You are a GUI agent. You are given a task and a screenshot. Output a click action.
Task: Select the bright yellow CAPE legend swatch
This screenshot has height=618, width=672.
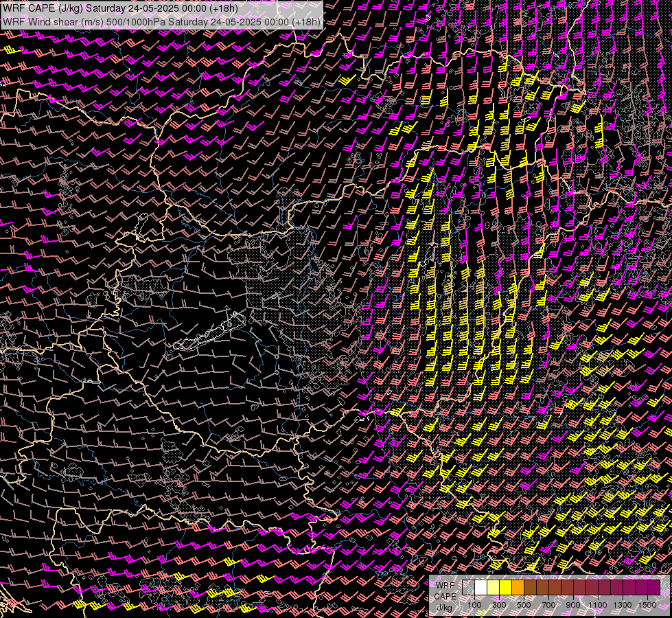pyautogui.click(x=506, y=587)
